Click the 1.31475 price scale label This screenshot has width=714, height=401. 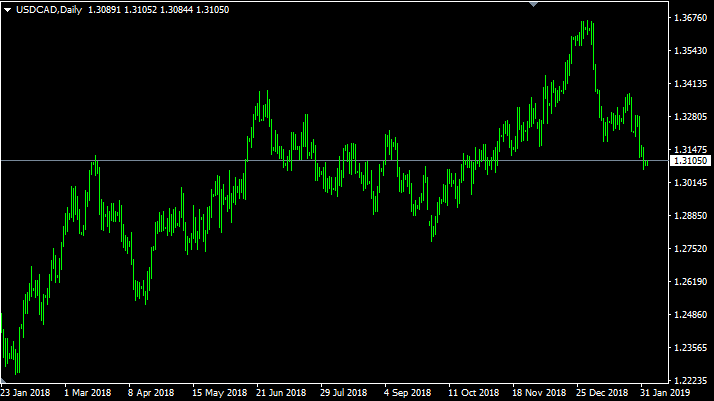(x=690, y=150)
